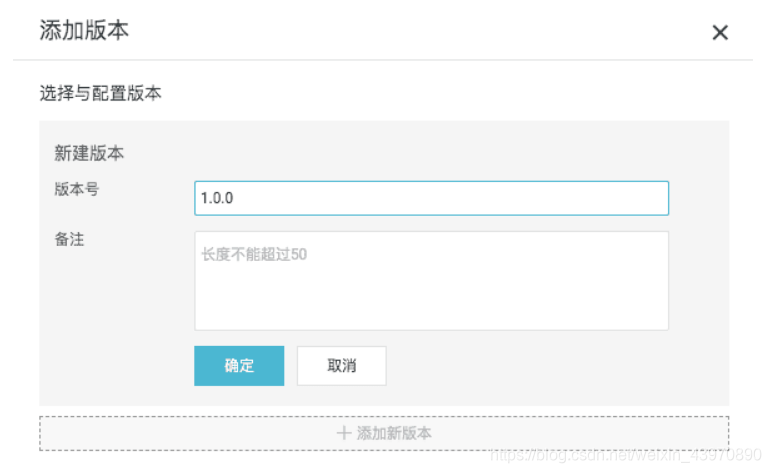The width and height of the screenshot is (771, 473).
Task: Click the 版本号 input field containing 1.0.0
Action: (x=431, y=198)
